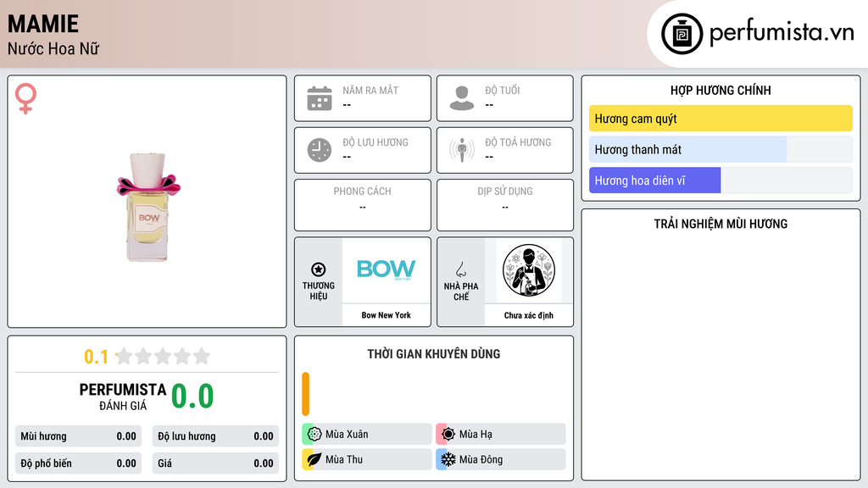Click the Nhà Pha Chế caption
The width and height of the screenshot is (868, 488).
tap(461, 291)
